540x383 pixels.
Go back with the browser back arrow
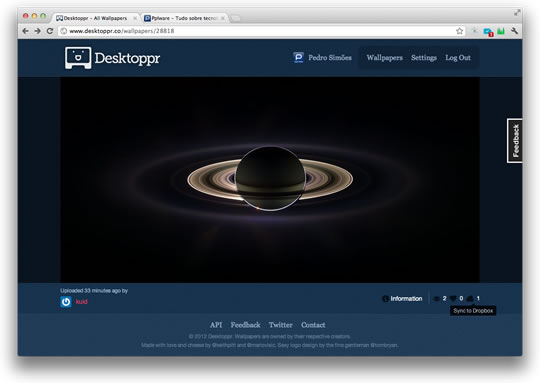pyautogui.click(x=25, y=31)
